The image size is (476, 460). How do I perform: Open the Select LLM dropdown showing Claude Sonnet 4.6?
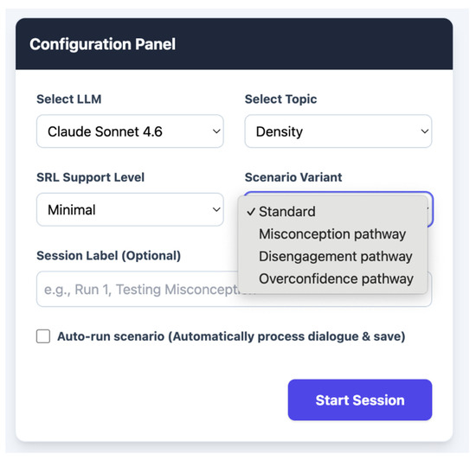(130, 131)
